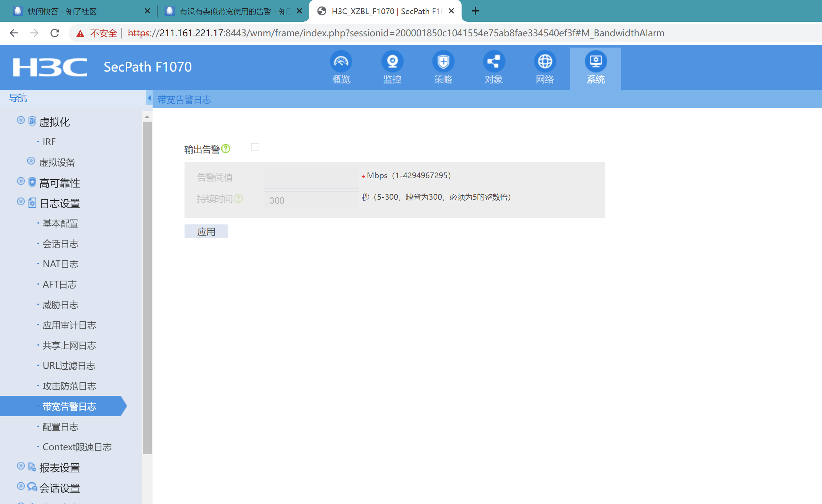The height and width of the screenshot is (504, 822).
Task: Expand the 虚拟设备 sub-node
Action: click(31, 161)
